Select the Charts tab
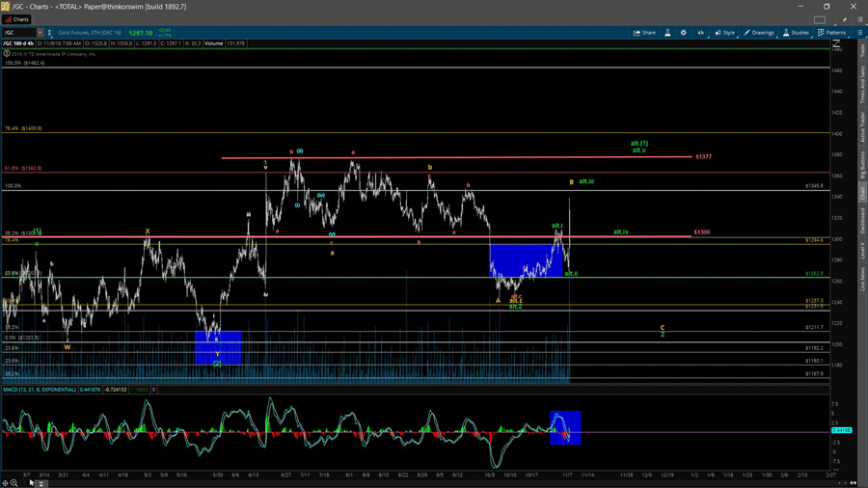The height and width of the screenshot is (488, 868). pyautogui.click(x=17, y=19)
